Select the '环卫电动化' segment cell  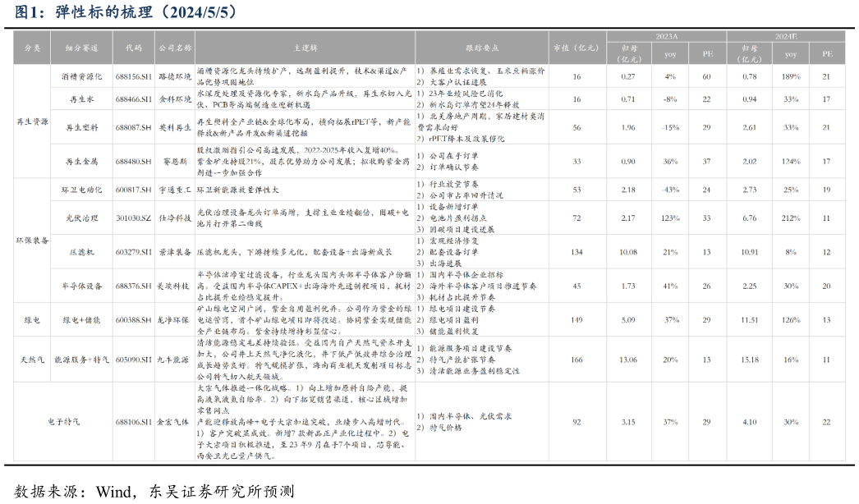pos(81,190)
